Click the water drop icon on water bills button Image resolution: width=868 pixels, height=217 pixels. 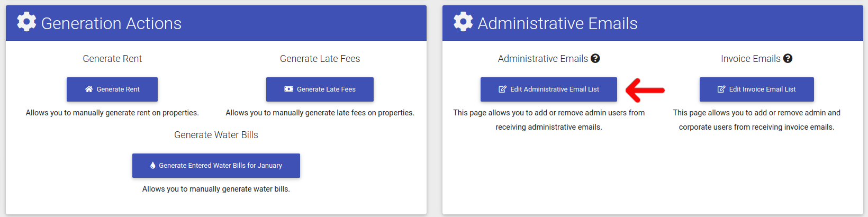[x=153, y=166]
